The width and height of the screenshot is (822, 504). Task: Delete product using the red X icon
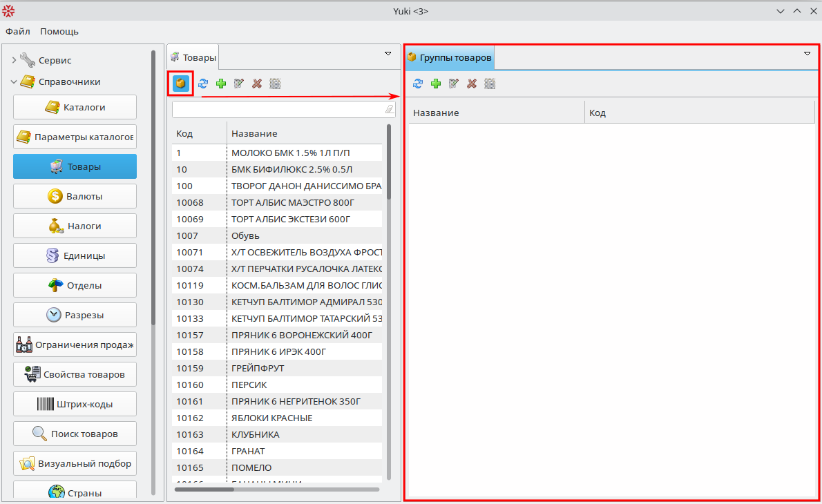click(257, 84)
